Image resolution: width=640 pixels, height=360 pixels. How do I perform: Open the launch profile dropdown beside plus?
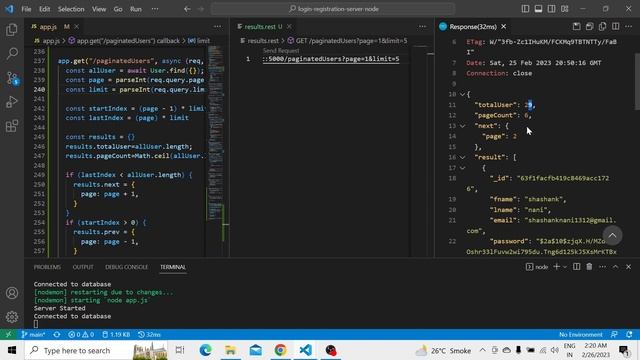[565, 267]
